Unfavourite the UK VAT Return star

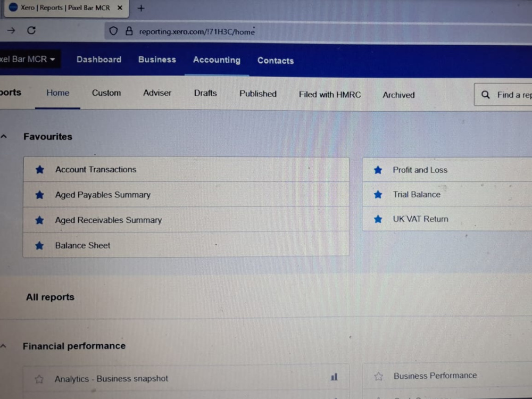pyautogui.click(x=378, y=219)
